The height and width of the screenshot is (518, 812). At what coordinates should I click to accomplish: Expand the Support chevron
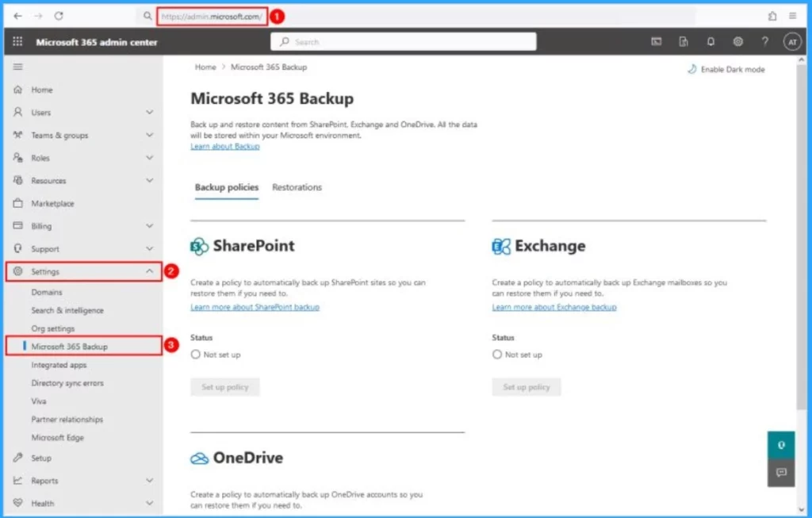[x=149, y=248]
